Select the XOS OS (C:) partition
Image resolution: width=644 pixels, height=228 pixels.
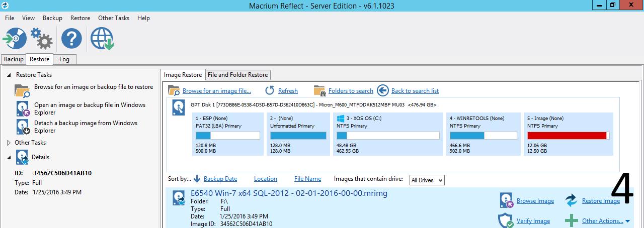click(x=388, y=134)
